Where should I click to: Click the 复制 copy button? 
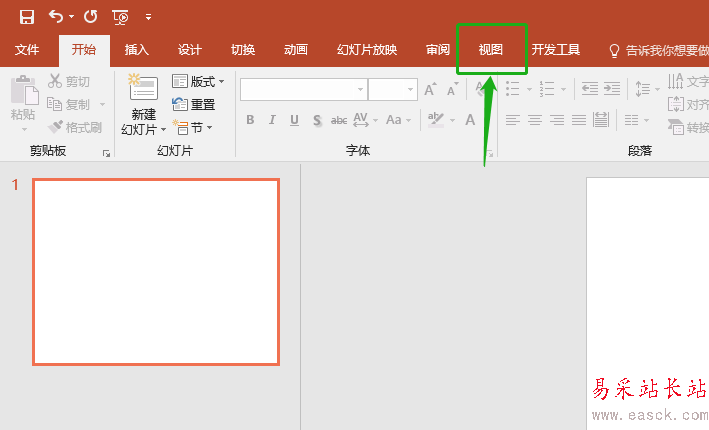69,104
